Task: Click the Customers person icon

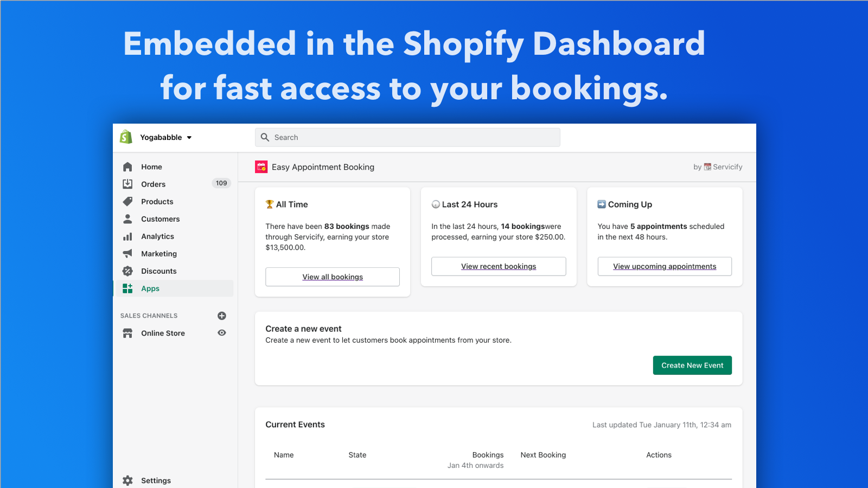Action: [127, 219]
